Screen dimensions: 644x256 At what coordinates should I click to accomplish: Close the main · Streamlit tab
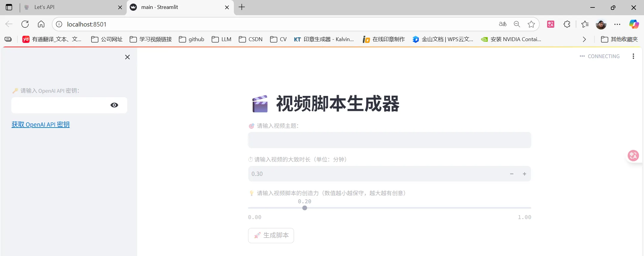click(227, 7)
